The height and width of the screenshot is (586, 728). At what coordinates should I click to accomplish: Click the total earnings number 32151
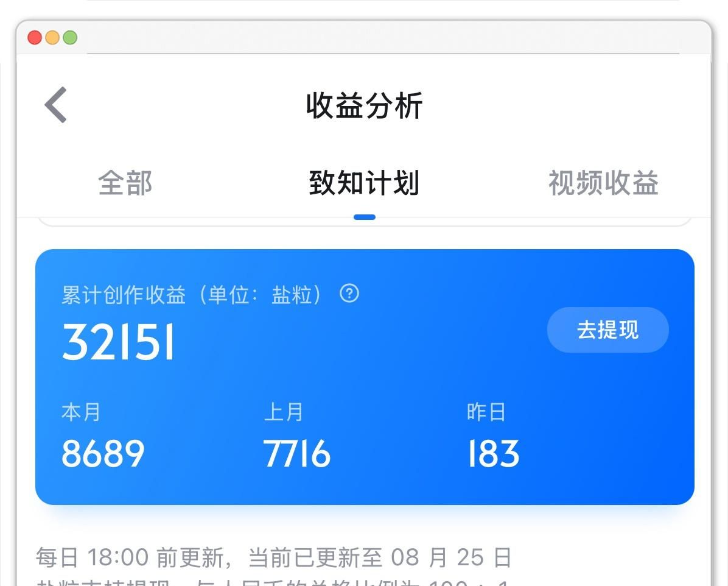[118, 342]
